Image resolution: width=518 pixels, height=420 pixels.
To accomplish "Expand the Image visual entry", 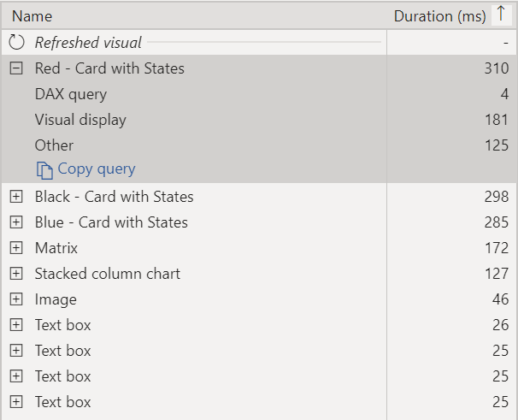I will (16, 299).
